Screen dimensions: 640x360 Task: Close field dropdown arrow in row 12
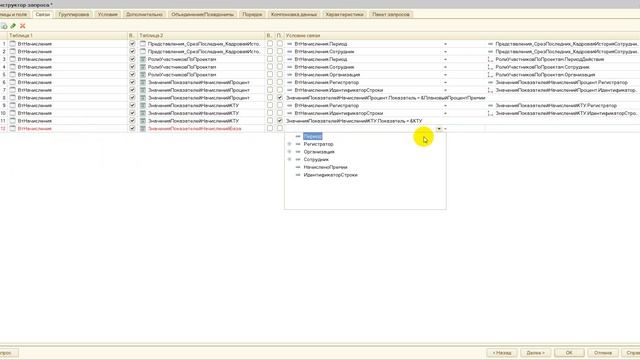[439, 129]
